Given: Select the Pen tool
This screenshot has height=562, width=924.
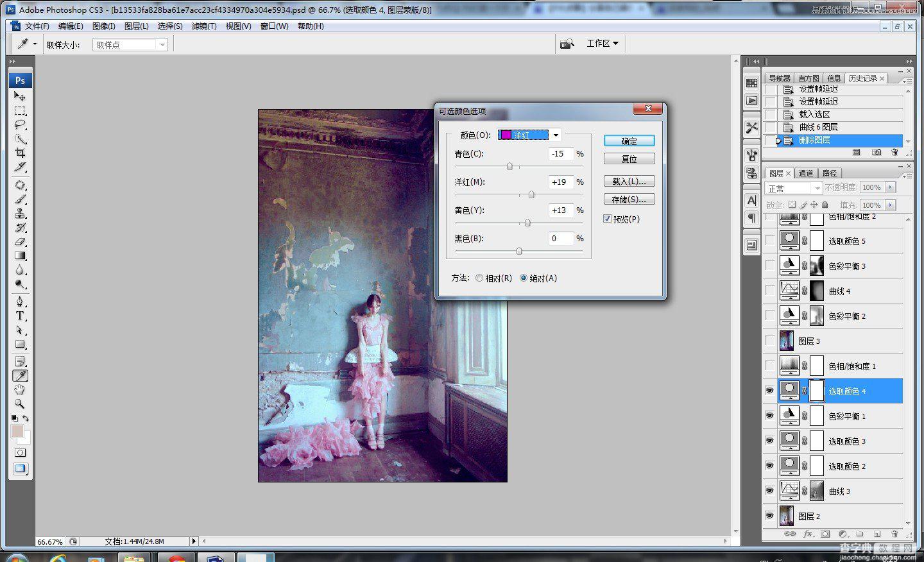Looking at the screenshot, I should tap(20, 302).
